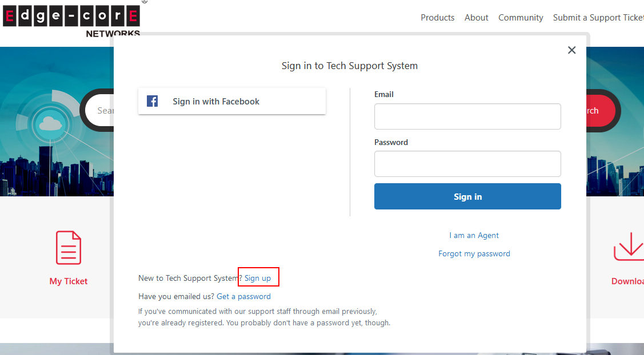This screenshot has height=355, width=644.
Task: Click Forgot my password
Action: click(x=474, y=253)
